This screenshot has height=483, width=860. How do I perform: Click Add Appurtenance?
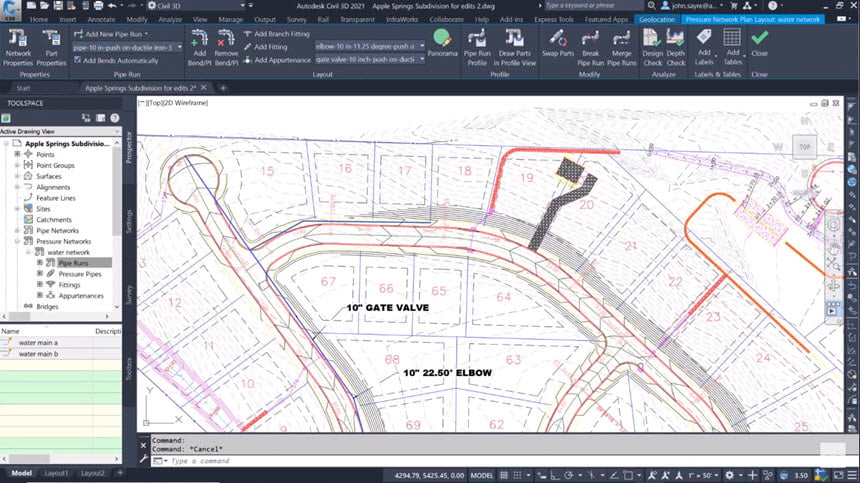click(277, 60)
